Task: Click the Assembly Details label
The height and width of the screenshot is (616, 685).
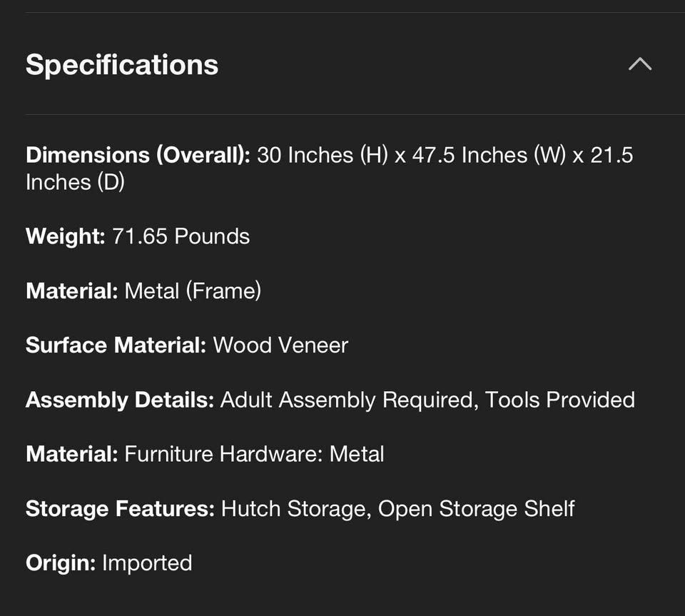Action: 120,400
